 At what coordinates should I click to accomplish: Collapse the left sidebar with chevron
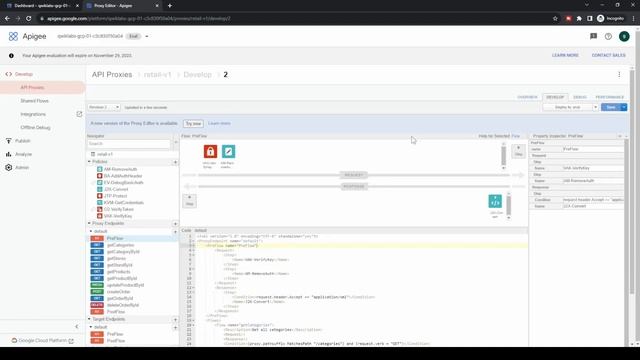coord(77,327)
